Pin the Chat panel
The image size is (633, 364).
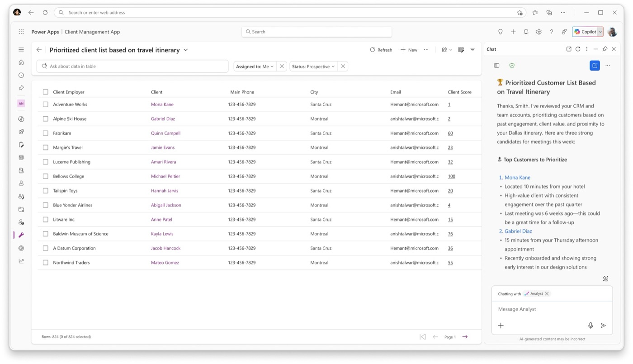click(x=605, y=49)
